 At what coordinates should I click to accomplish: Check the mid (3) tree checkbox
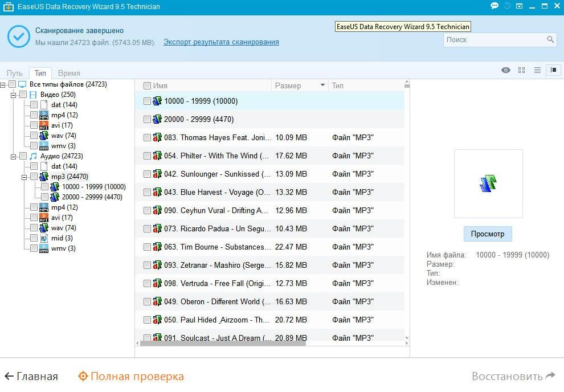tap(34, 238)
